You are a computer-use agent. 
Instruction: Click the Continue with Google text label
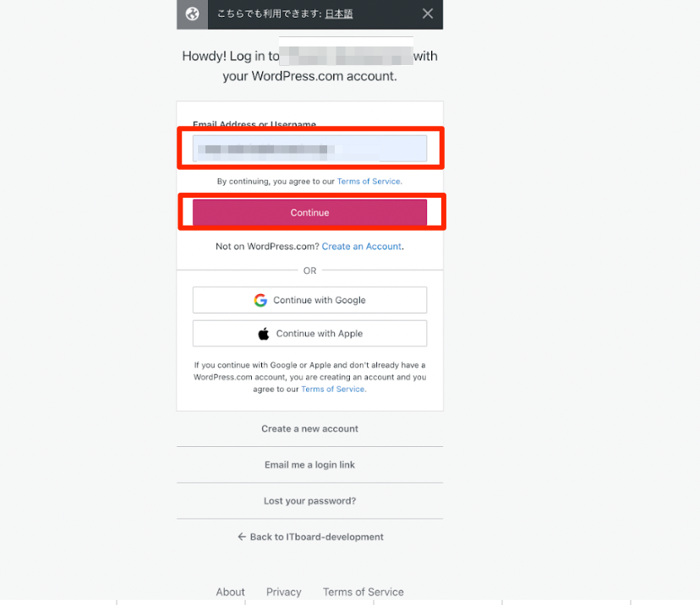point(320,300)
